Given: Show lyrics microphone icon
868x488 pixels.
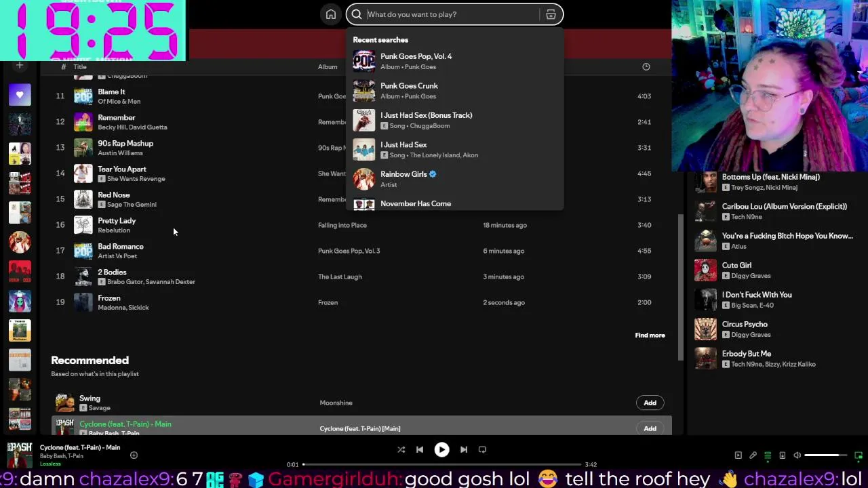Looking at the screenshot, I should click(x=753, y=455).
